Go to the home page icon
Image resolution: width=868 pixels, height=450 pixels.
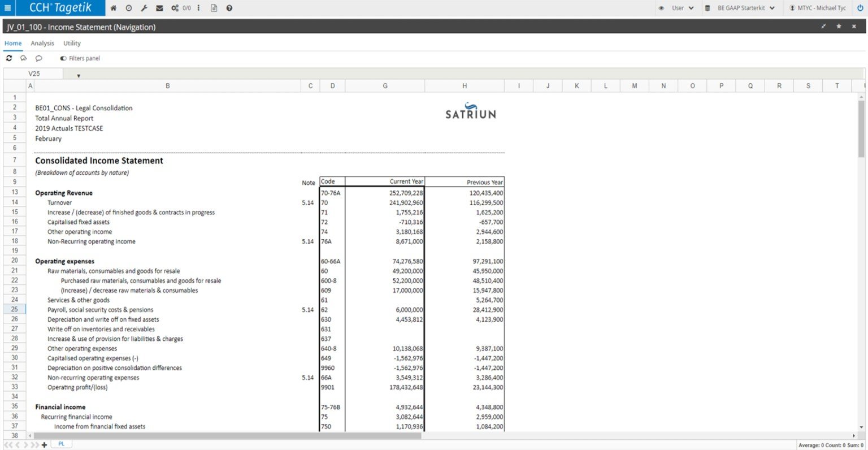(114, 8)
